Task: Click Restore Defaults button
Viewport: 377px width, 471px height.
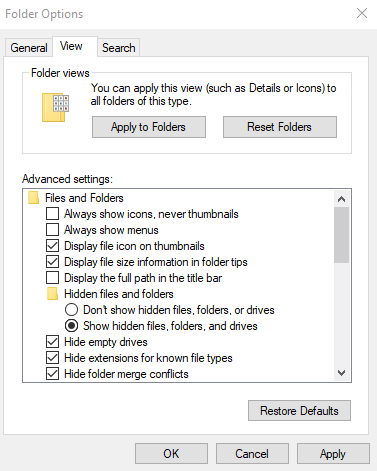Action: 299,411
